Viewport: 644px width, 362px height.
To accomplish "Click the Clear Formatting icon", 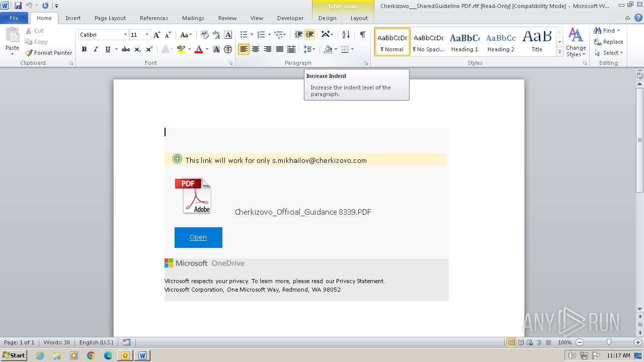I will coord(205,35).
